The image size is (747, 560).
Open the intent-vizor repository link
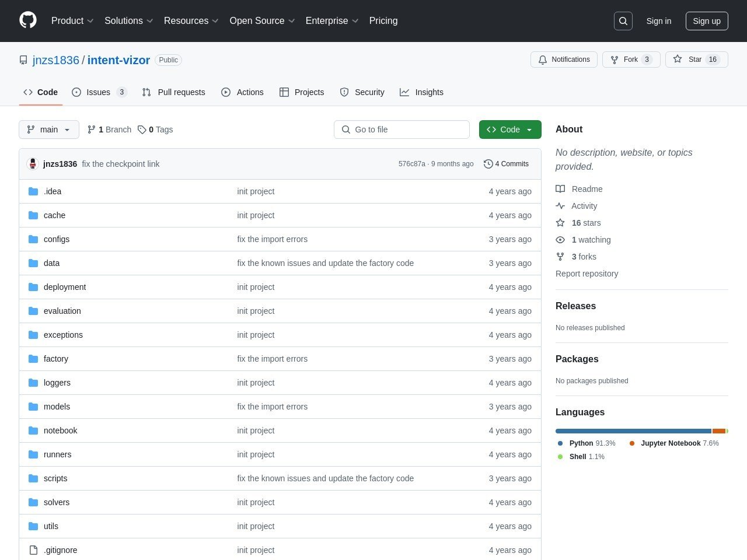[x=118, y=60]
